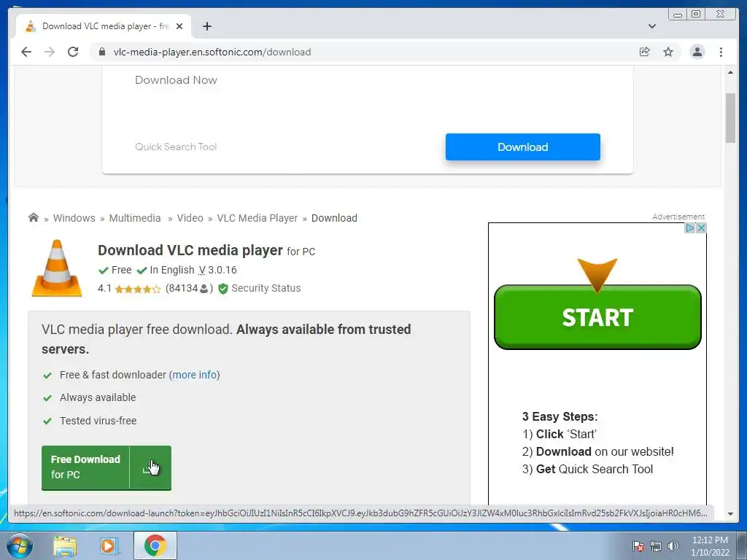Screen dimensions: 747x560
Task: Open the Chrome three-dot menu
Action: 721,52
